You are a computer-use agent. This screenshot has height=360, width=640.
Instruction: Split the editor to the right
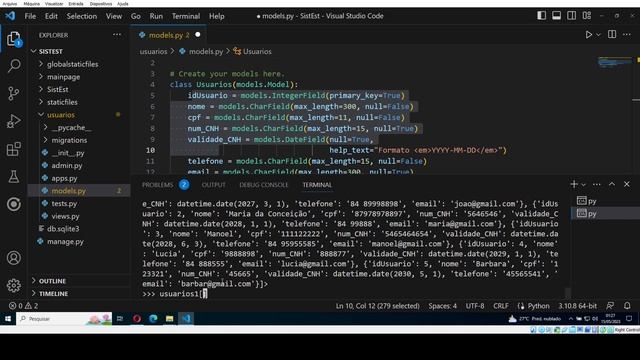(x=612, y=35)
